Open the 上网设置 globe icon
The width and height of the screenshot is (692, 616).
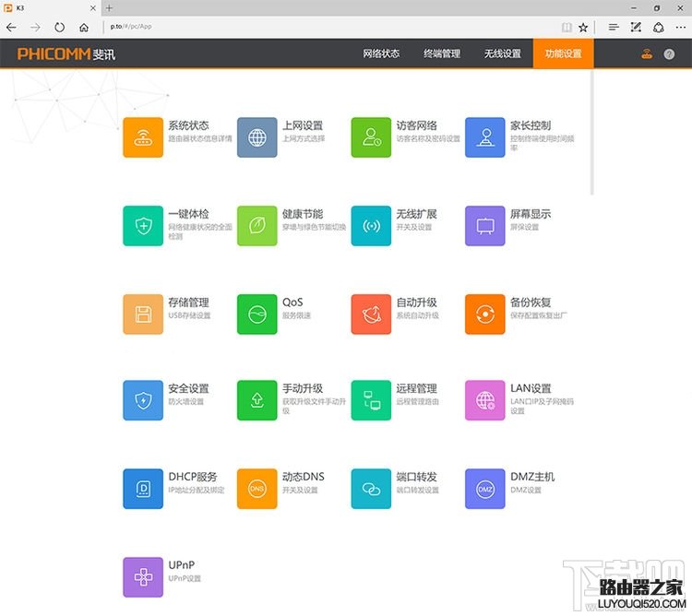[x=257, y=137]
